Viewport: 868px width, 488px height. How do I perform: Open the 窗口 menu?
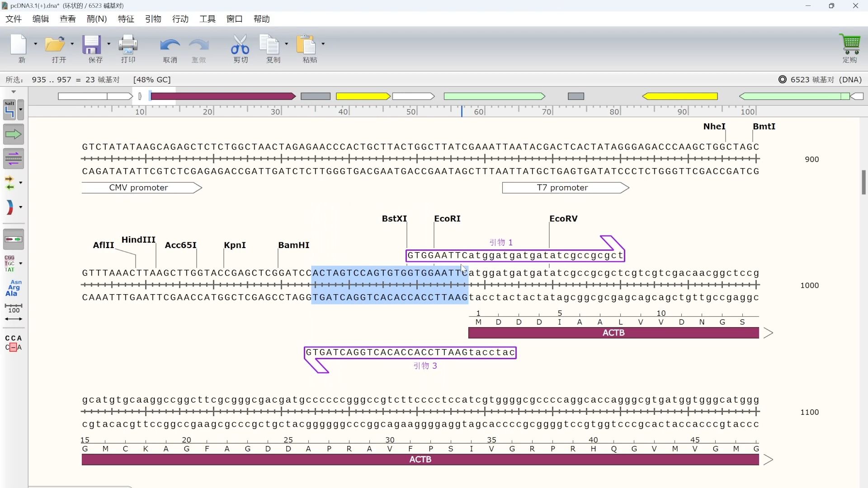point(235,19)
